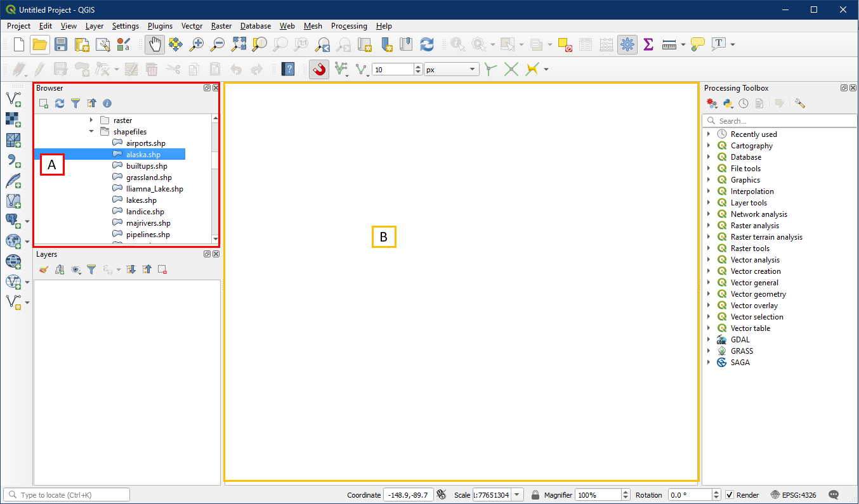Select lakes.shp in the Browser
859x504 pixels.
[x=141, y=200]
